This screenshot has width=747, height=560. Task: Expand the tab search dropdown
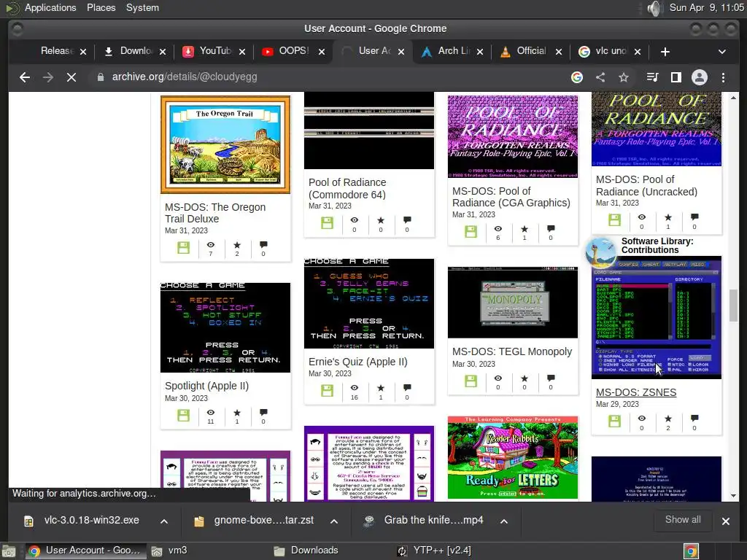(722, 52)
